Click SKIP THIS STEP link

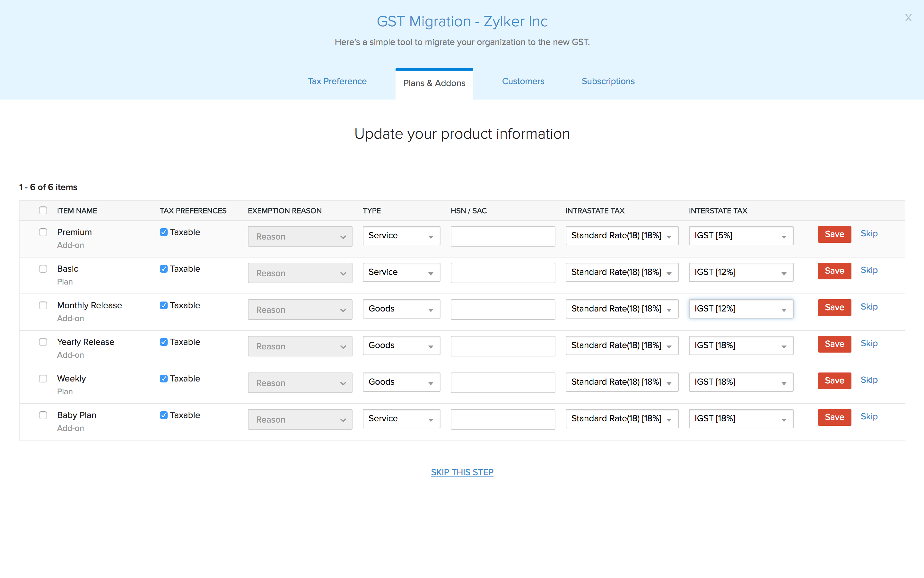coord(462,472)
